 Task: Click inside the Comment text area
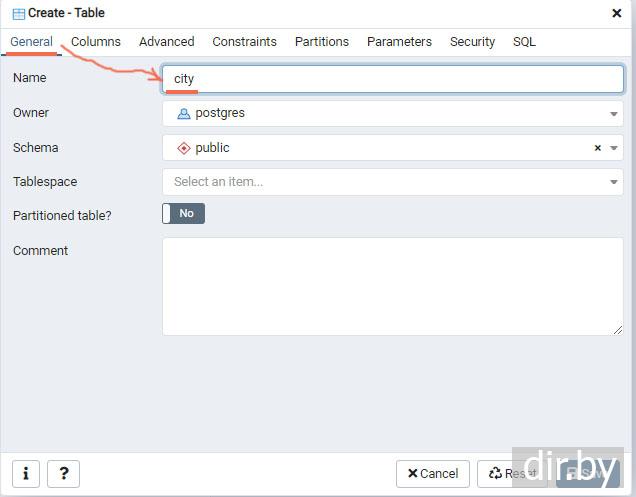coord(392,286)
